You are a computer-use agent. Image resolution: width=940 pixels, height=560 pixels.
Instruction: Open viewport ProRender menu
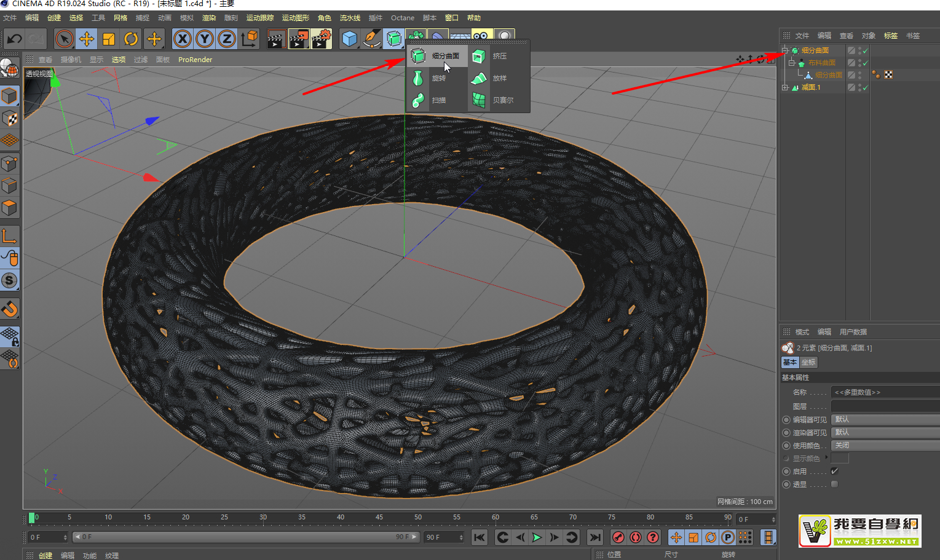point(195,60)
